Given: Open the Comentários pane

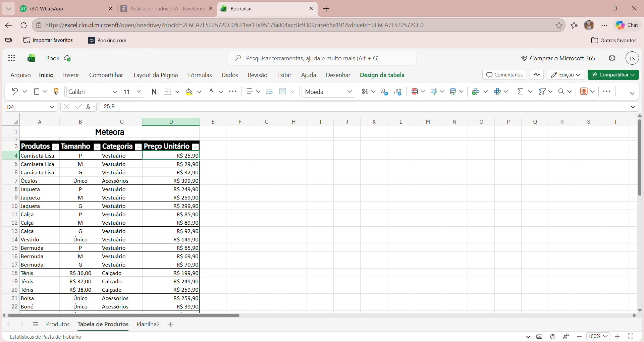Looking at the screenshot, I should coord(504,75).
